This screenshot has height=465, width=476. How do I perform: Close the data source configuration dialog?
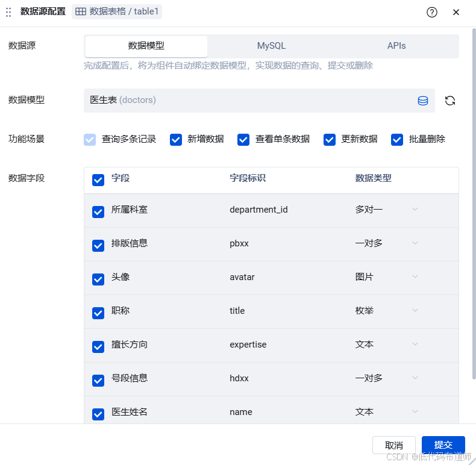[x=456, y=12]
